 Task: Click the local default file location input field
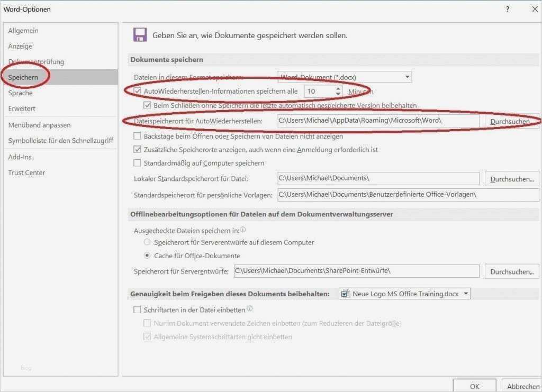click(378, 178)
